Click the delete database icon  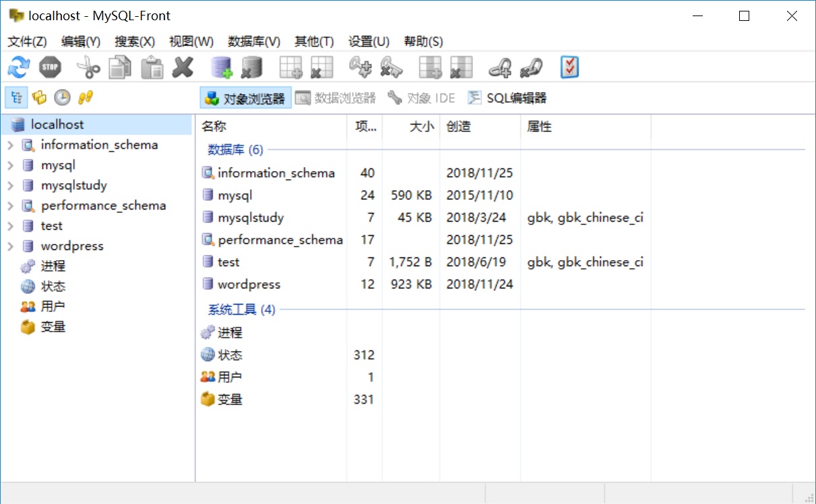[251, 67]
